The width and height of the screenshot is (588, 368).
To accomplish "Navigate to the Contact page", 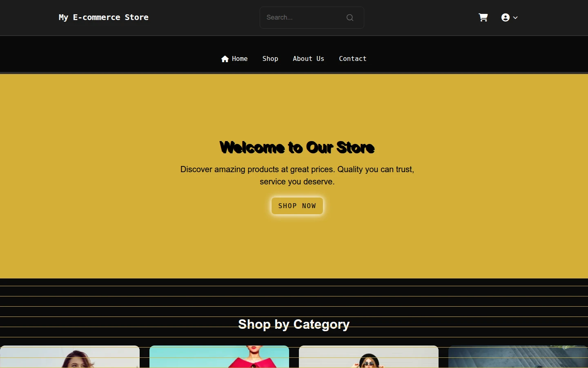I will pos(353,59).
